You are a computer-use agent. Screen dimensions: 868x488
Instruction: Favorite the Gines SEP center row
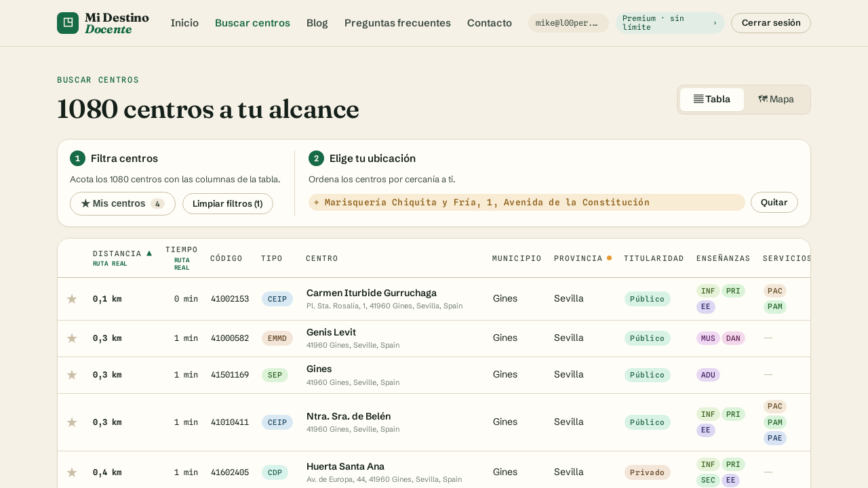click(72, 375)
